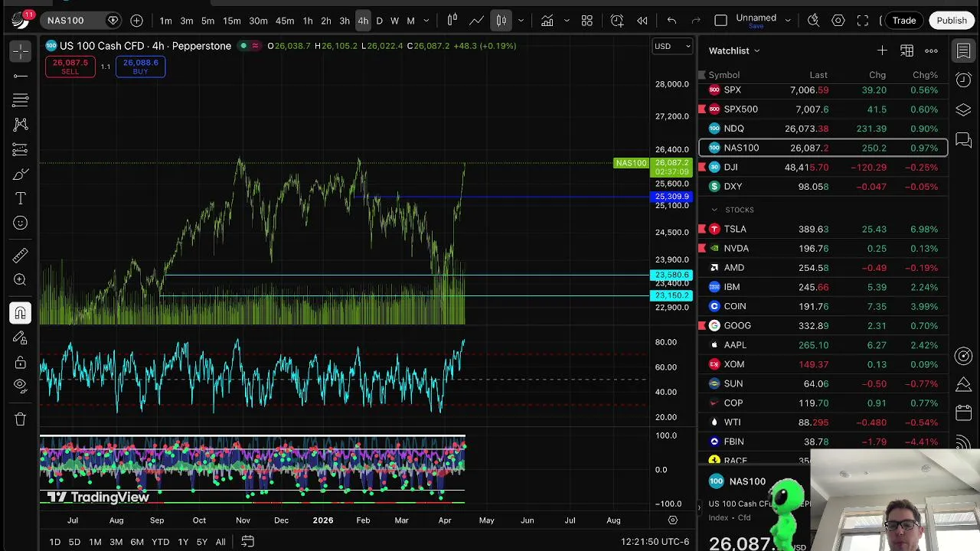Open the watchlist three-dots menu
Image resolution: width=980 pixels, height=551 pixels.
[x=931, y=51]
